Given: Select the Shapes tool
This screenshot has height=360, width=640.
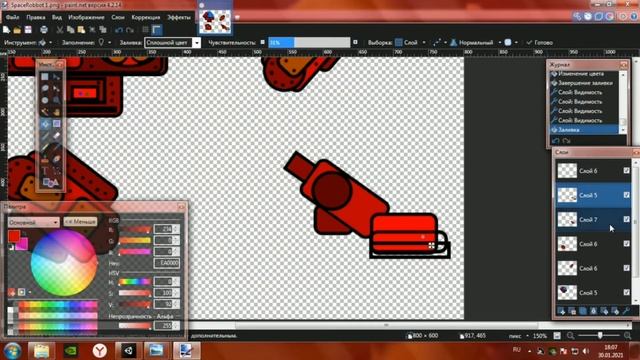Looking at the screenshot, I should 51,182.
